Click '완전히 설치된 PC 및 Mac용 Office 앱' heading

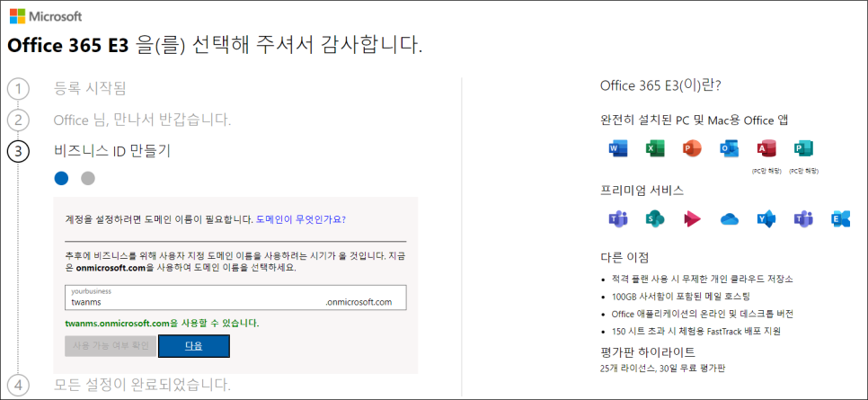coord(694,120)
